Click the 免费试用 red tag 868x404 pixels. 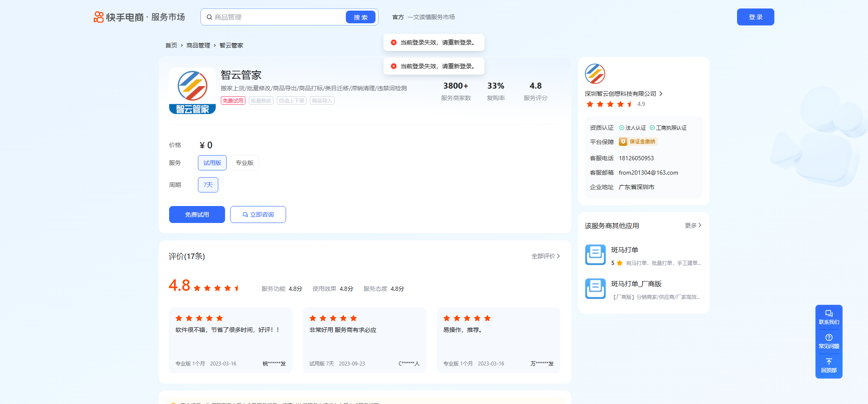[233, 100]
